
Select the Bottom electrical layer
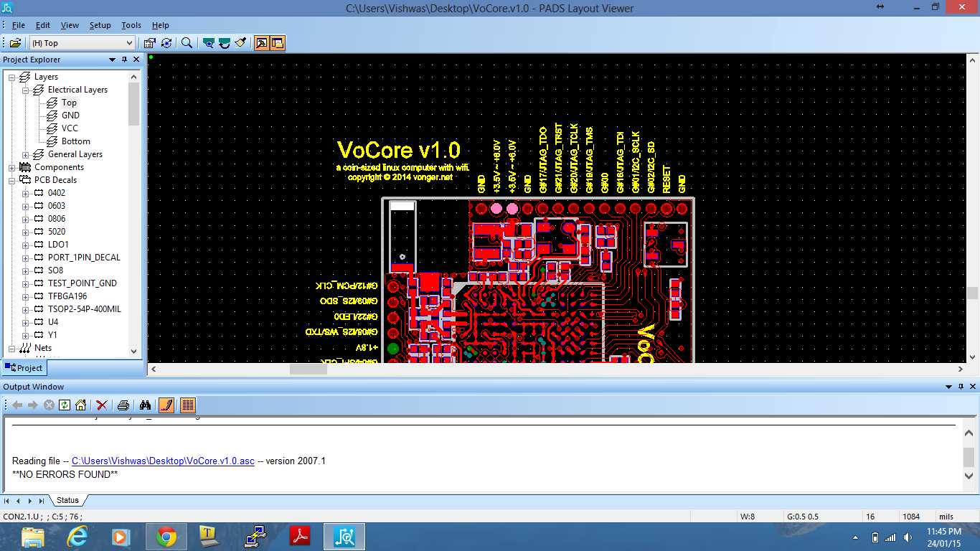point(75,141)
